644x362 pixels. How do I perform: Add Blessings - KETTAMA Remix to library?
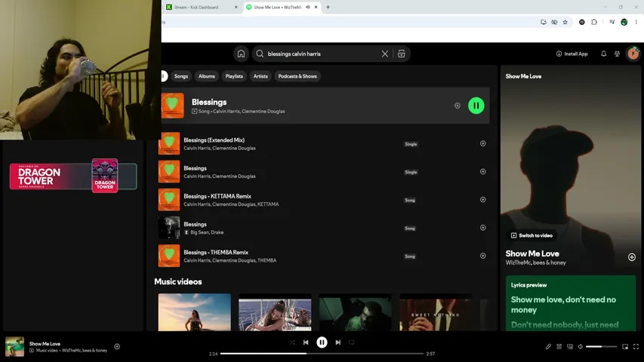click(482, 199)
